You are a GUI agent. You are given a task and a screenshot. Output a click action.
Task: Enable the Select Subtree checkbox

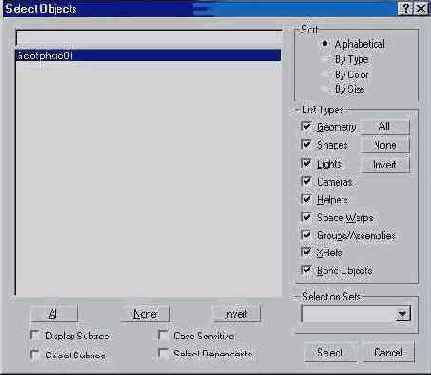[x=35, y=355]
